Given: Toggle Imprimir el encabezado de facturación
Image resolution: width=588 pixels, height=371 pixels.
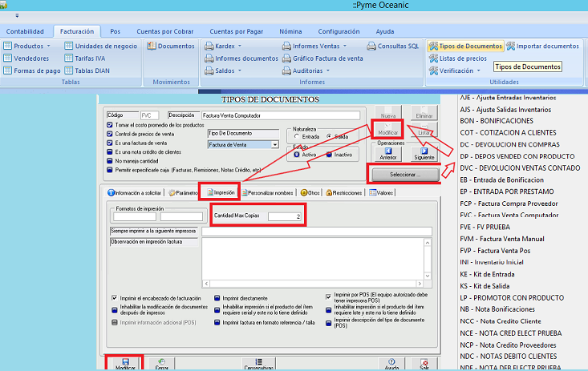Looking at the screenshot, I should pos(115,298).
